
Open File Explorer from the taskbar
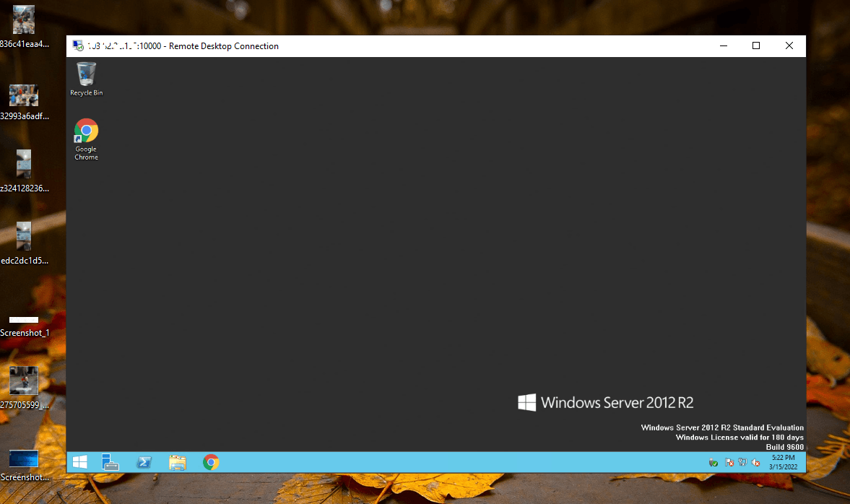tap(178, 462)
